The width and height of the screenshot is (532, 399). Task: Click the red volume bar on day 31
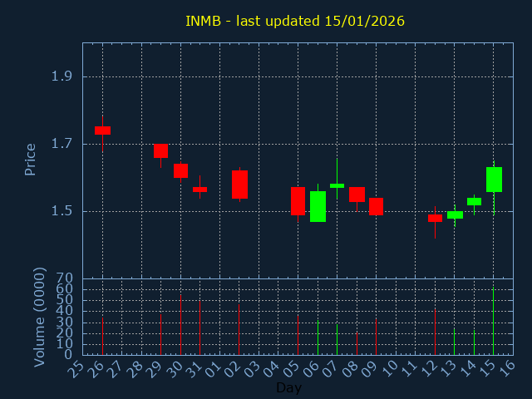click(x=199, y=328)
